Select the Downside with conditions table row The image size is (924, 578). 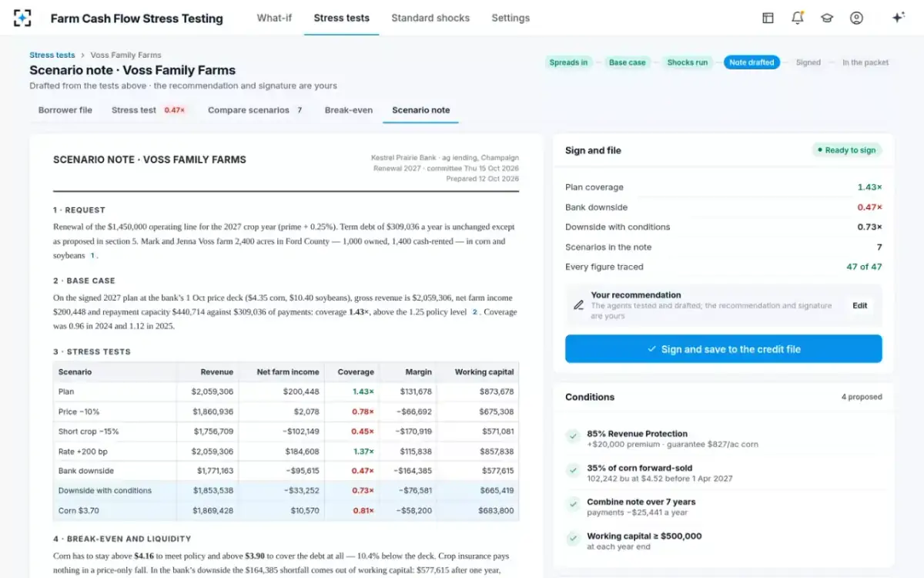pyautogui.click(x=286, y=491)
